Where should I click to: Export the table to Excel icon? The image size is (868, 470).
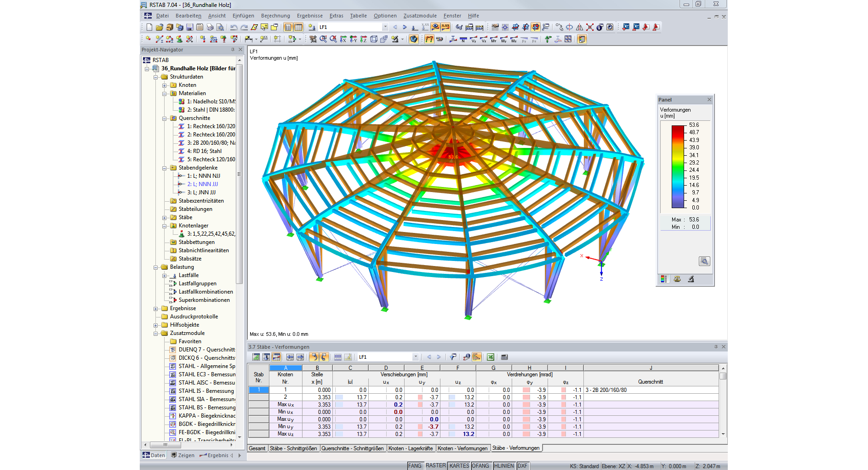tap(490, 357)
